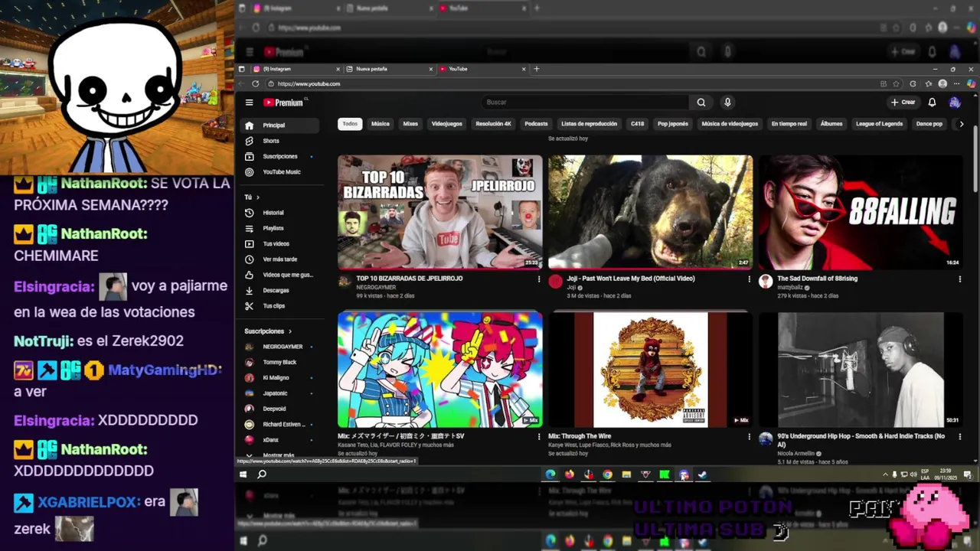
Task: Select the C418 filter chip
Action: [637, 124]
